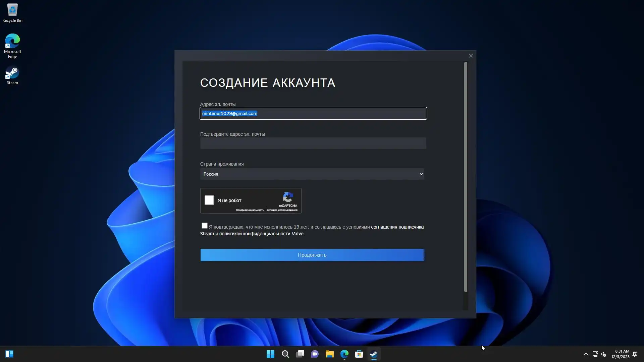This screenshot has height=362, width=644.
Task: Open Steam from the taskbar
Action: [374, 354]
